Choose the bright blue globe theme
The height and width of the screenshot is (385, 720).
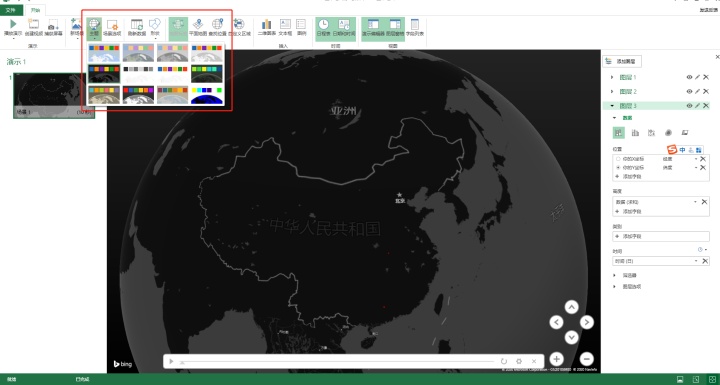pyautogui.click(x=207, y=95)
